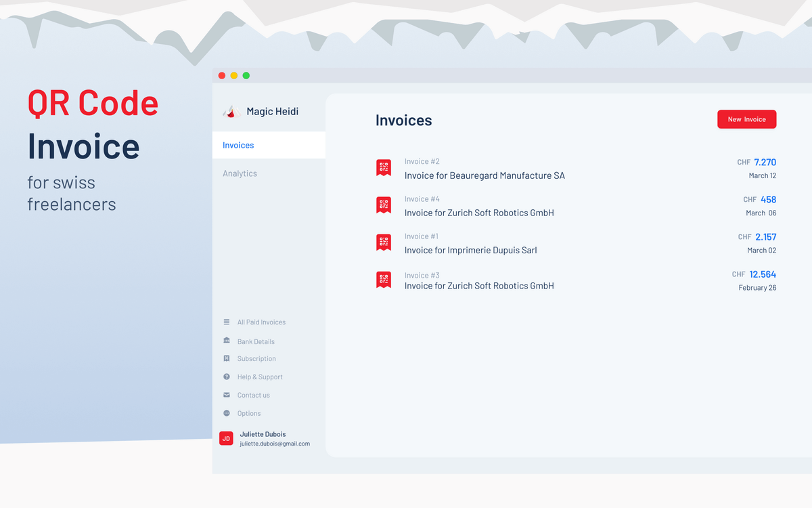Click the Contact us envelope icon

point(226,395)
